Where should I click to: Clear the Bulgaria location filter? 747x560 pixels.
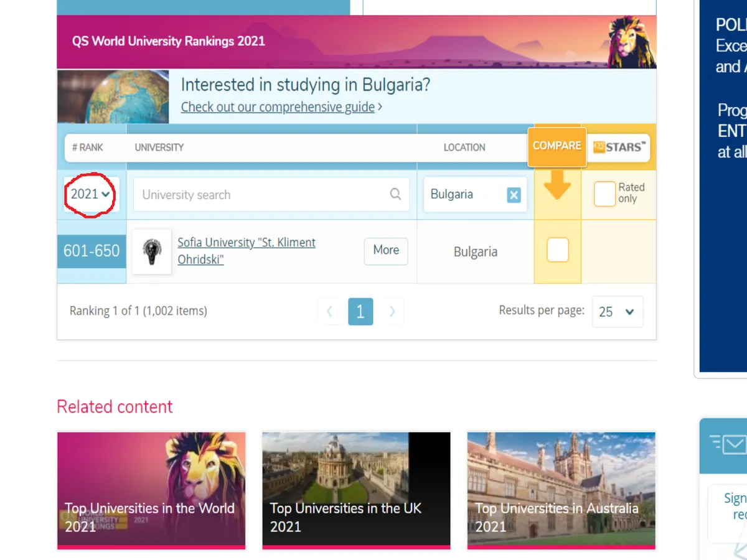click(x=514, y=195)
